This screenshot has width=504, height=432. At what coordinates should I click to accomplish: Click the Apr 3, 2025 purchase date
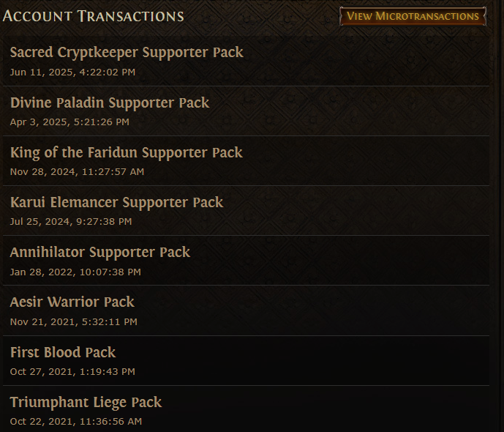[x=69, y=122]
